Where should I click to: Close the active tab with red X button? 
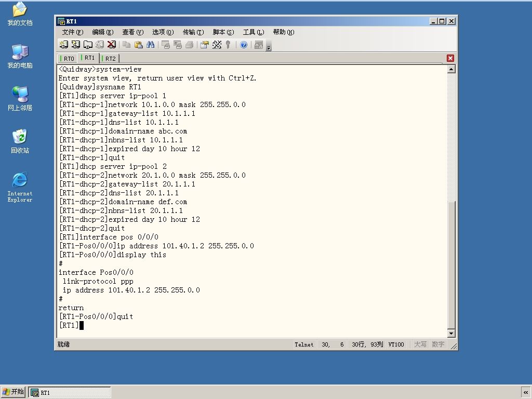[450, 58]
